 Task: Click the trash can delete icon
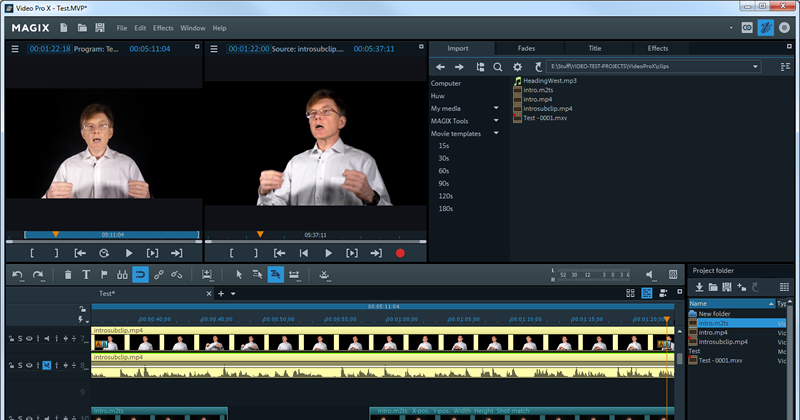[x=67, y=274]
